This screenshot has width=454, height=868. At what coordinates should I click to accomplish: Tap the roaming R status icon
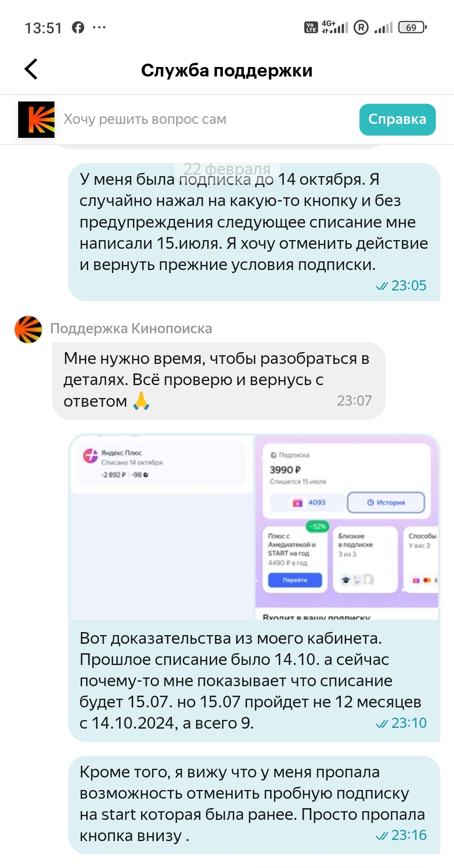pyautogui.click(x=361, y=28)
